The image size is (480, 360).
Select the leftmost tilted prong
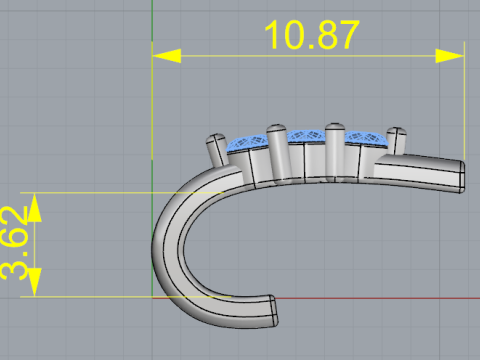[x=217, y=150]
